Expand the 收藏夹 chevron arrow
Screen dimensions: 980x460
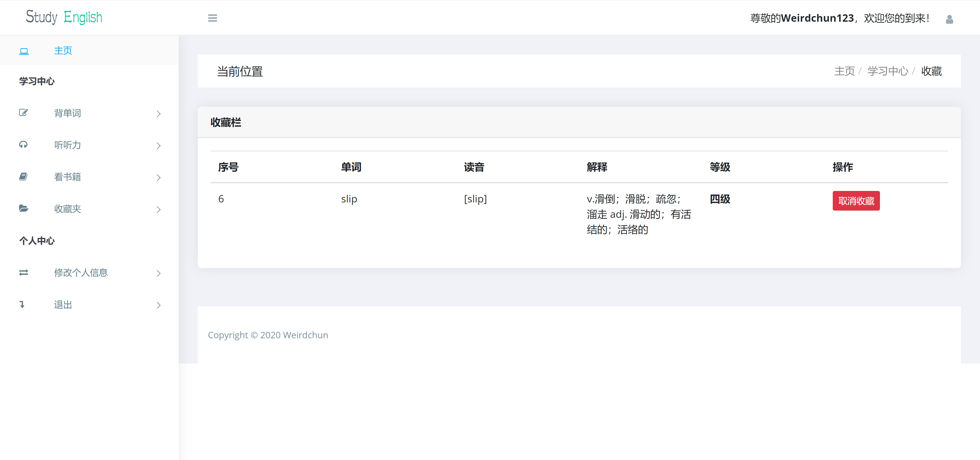pos(158,210)
